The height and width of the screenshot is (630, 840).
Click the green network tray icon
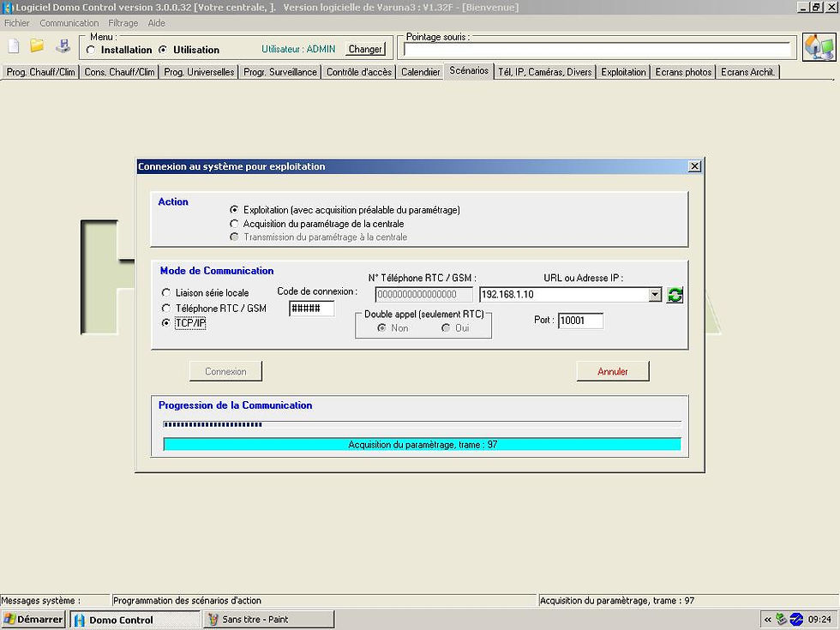click(x=781, y=619)
